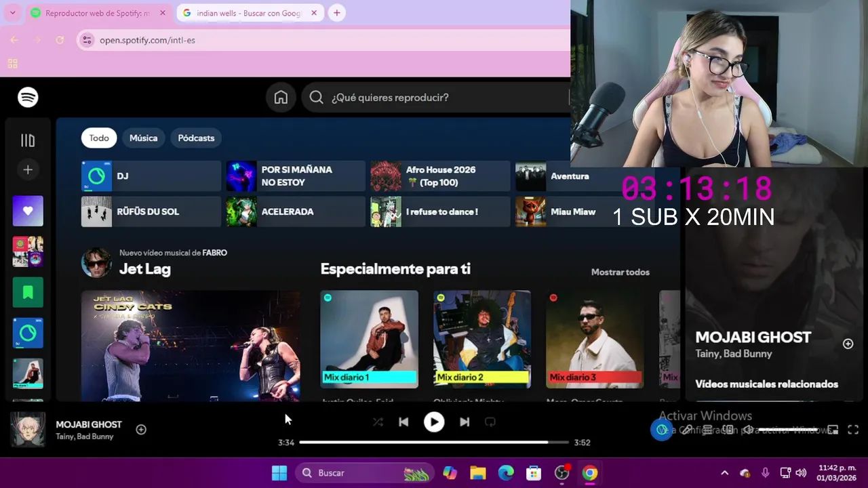Skip to the next track
Screen dimensions: 868x488
tap(465, 422)
